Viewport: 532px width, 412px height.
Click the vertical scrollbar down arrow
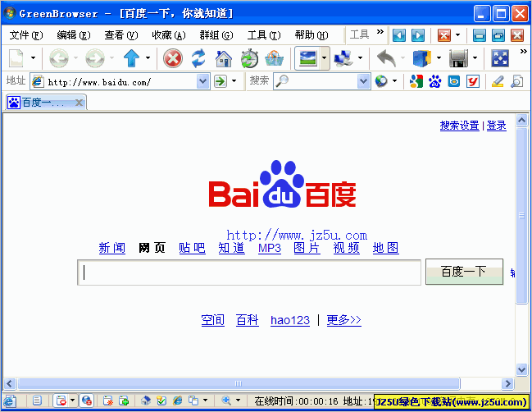[x=521, y=369]
